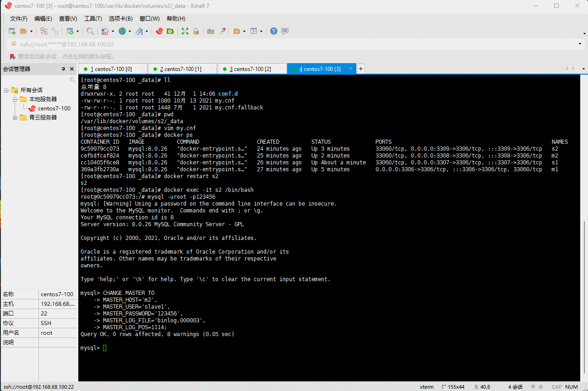
Task: Close the active tab 4 centos7-100 [3]
Action: point(351,69)
